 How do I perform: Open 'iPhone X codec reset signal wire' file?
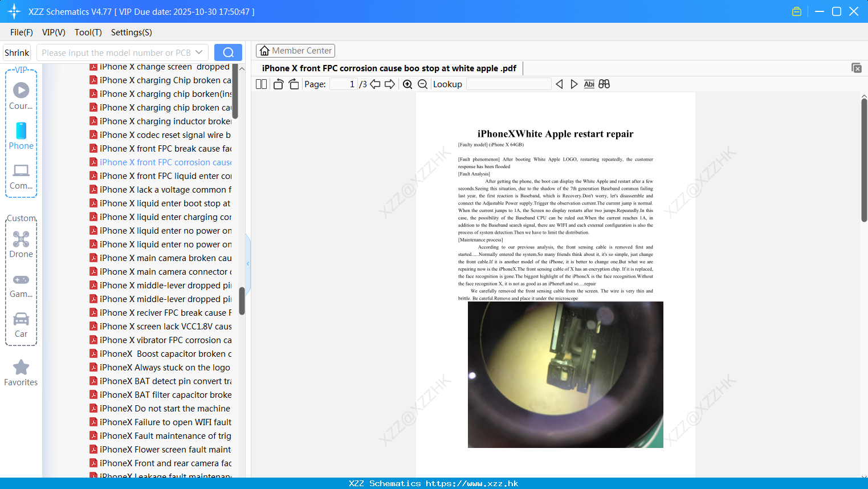coord(160,135)
